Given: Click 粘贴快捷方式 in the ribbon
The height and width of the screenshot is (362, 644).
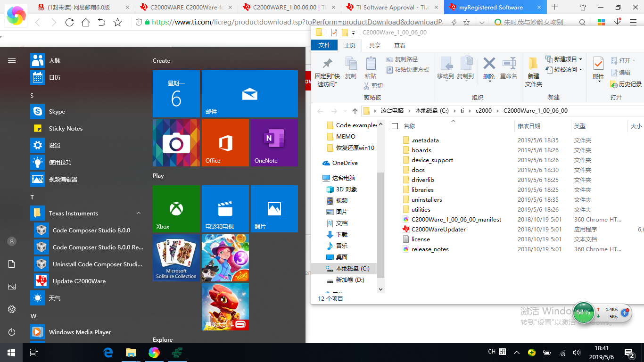Looking at the screenshot, I should point(407,70).
